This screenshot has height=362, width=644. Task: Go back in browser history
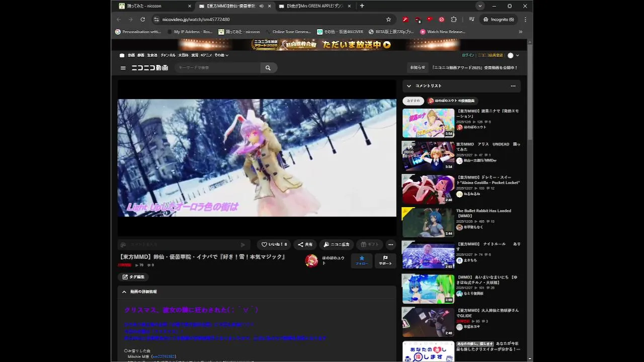(x=119, y=20)
